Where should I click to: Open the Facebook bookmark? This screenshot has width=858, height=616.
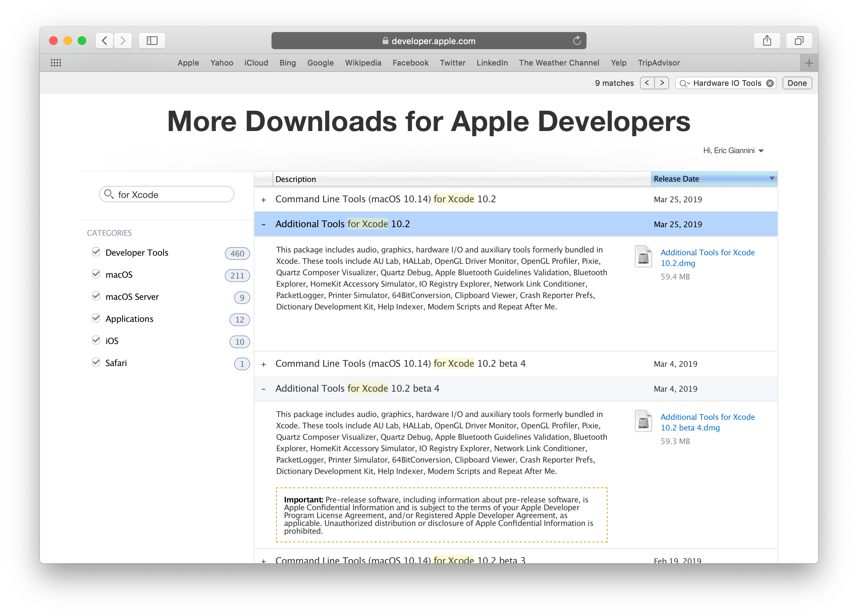(410, 63)
